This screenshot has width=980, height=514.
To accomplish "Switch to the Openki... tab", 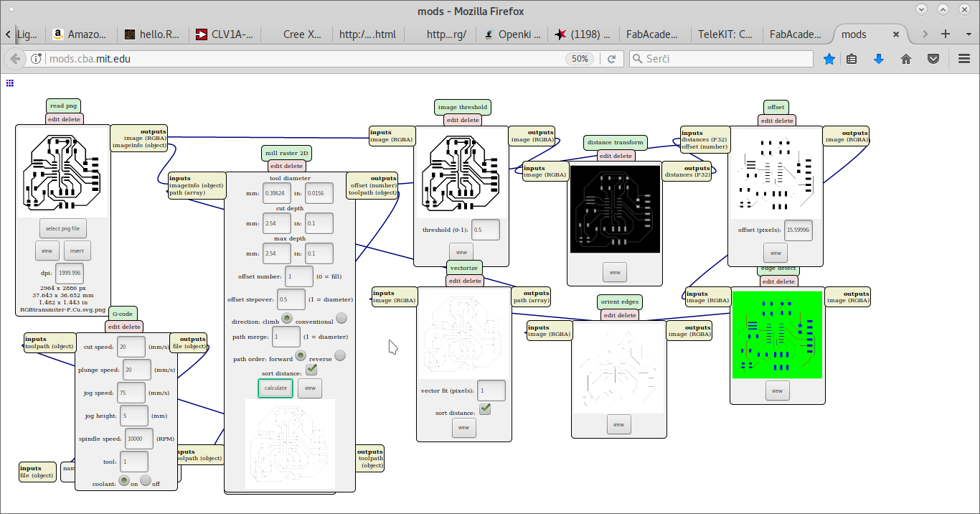I will [x=511, y=34].
